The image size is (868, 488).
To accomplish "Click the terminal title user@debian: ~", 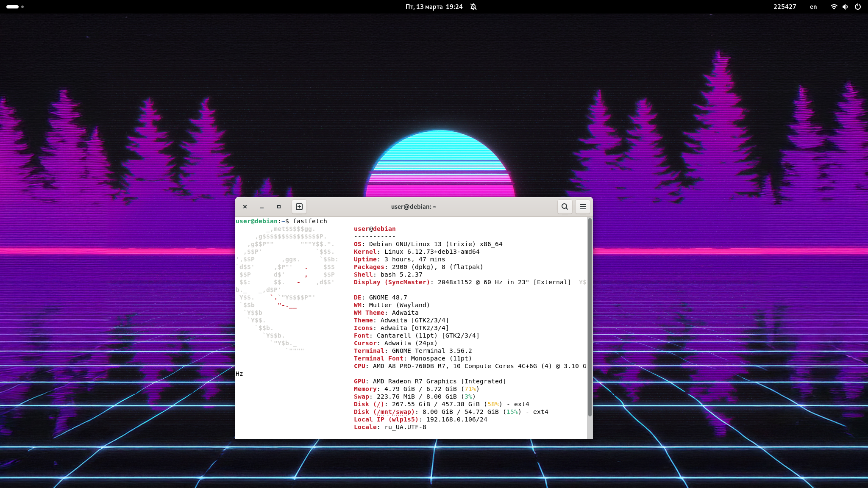I will click(414, 207).
